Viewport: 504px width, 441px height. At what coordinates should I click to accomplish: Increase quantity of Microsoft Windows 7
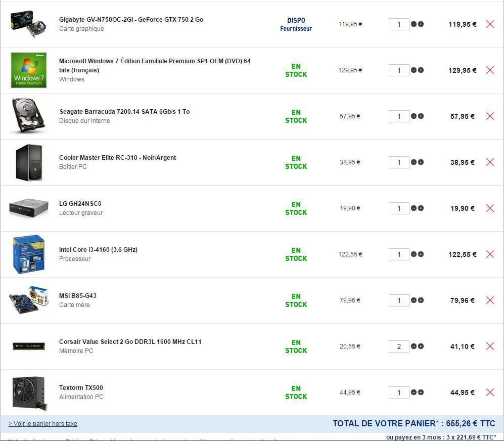point(421,70)
